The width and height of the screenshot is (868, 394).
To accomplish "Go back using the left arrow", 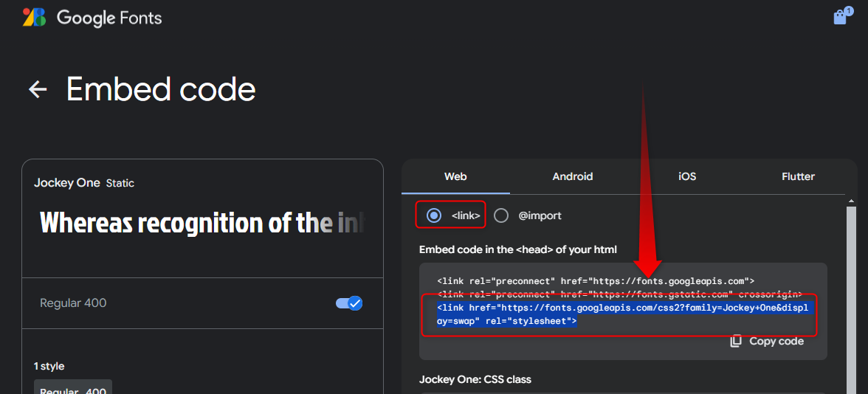I will tap(38, 89).
